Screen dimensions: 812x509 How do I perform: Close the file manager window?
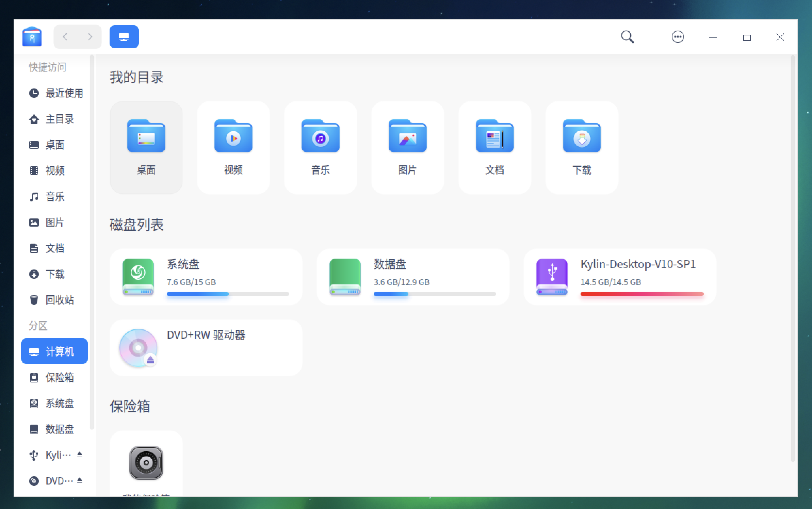click(780, 37)
